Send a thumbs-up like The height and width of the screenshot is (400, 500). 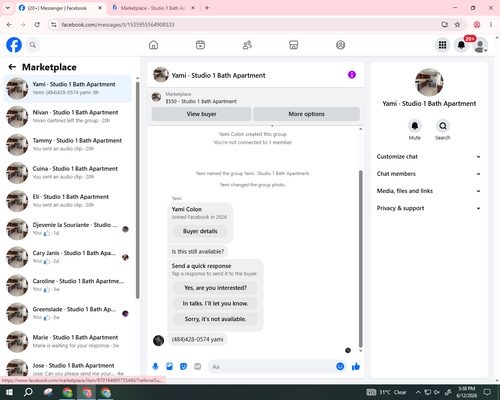point(356,367)
